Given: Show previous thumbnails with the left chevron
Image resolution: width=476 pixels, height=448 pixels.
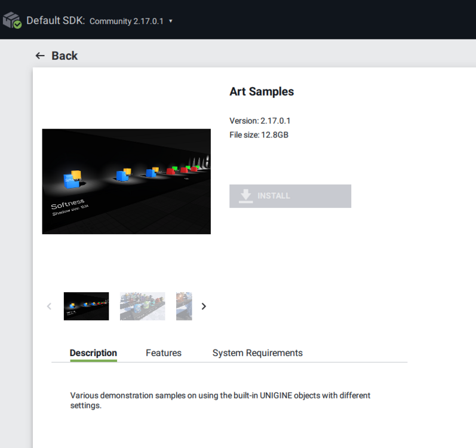Looking at the screenshot, I should [x=49, y=306].
